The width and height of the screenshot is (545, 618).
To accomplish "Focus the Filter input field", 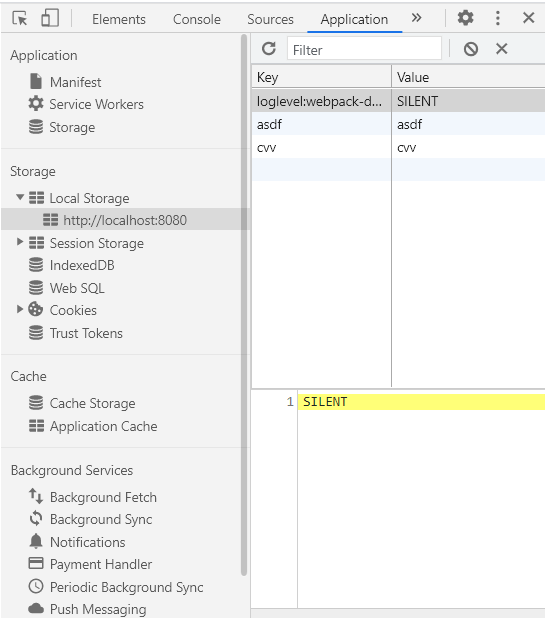I will pyautogui.click(x=364, y=50).
